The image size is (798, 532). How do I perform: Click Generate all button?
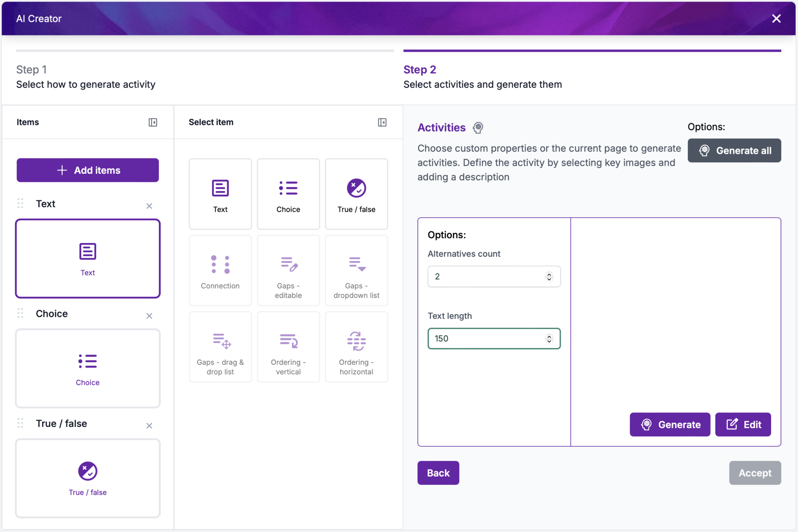(734, 150)
